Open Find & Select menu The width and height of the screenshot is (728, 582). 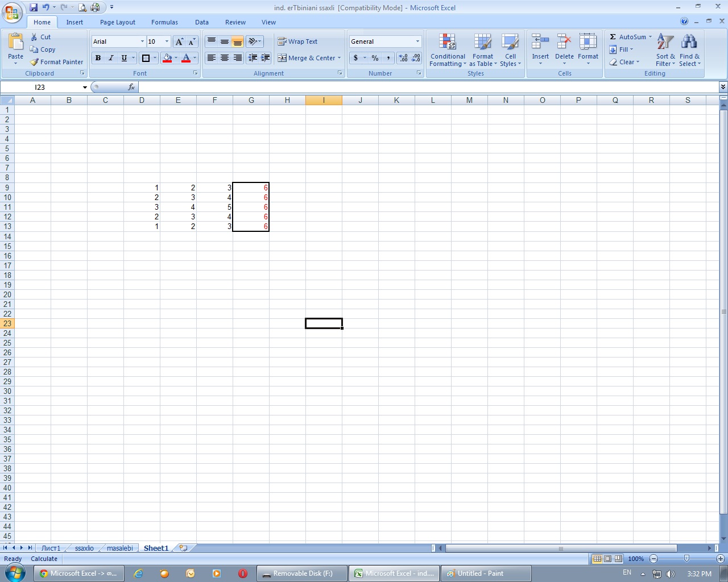(x=689, y=50)
